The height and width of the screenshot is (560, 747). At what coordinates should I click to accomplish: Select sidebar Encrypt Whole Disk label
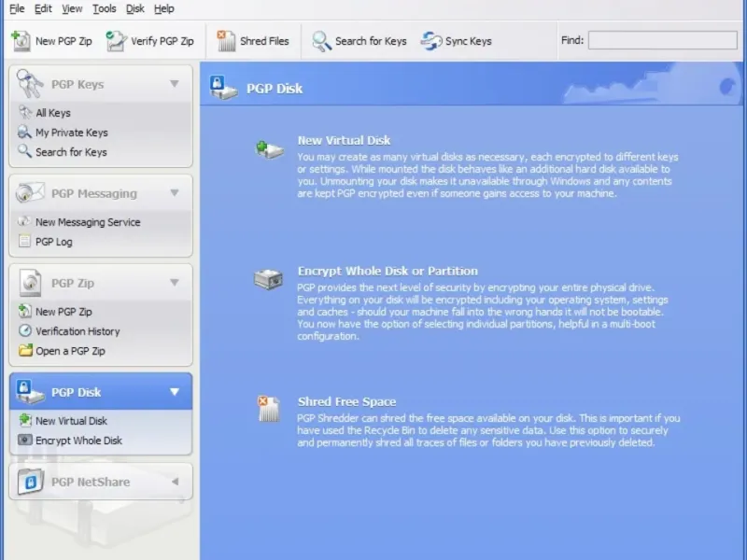tap(78, 441)
